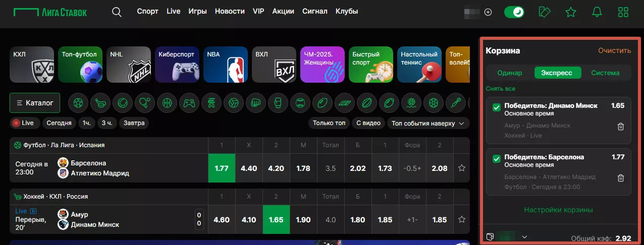This screenshot has width=644, height=245.
Task: Open the bet coupons ticket icon
Action: point(545,12)
